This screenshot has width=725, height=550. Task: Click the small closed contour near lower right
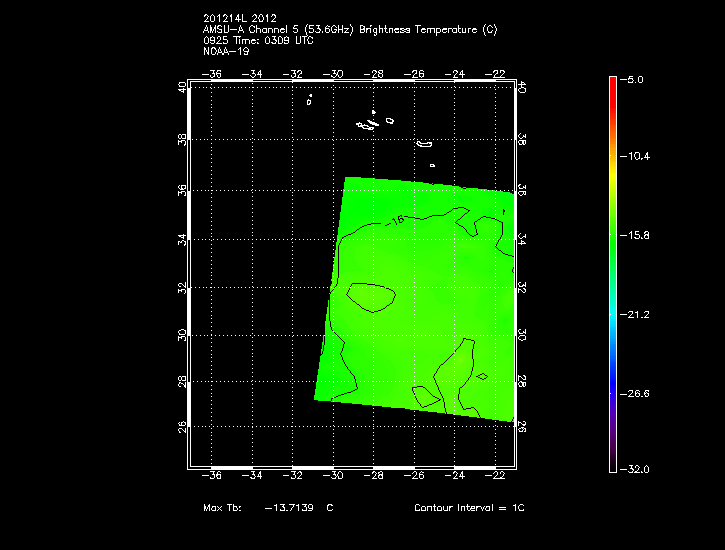point(482,377)
